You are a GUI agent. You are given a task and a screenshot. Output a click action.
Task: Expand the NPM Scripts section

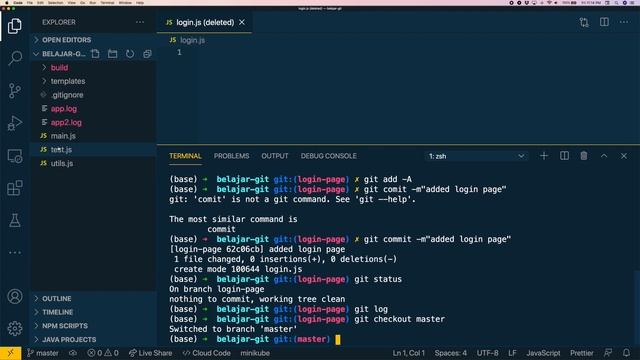point(94,326)
